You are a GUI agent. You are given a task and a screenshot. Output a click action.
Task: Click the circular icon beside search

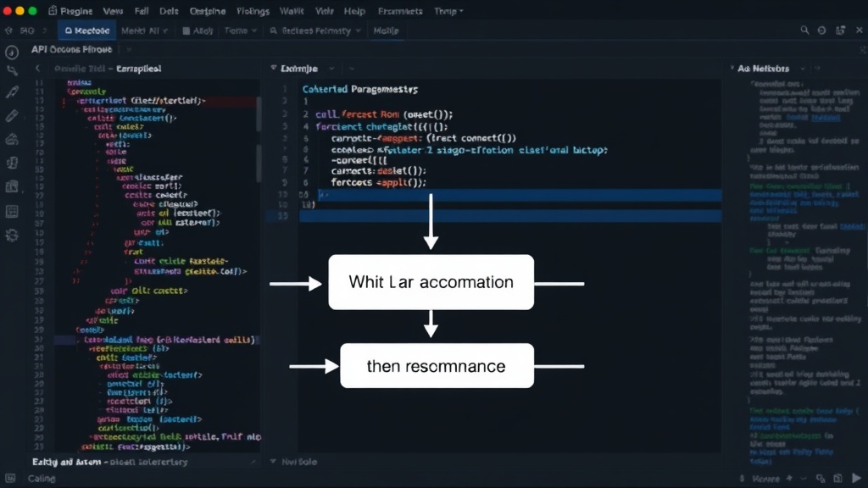click(x=821, y=30)
